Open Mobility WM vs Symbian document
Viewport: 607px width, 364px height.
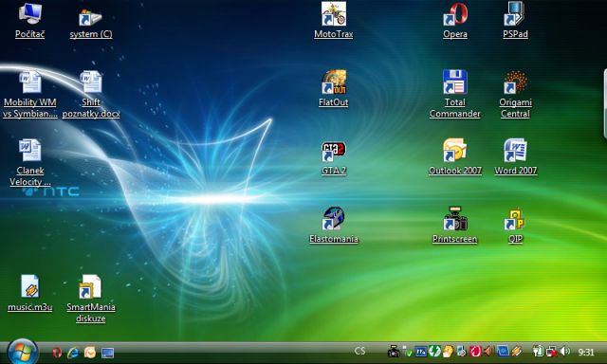(x=29, y=95)
